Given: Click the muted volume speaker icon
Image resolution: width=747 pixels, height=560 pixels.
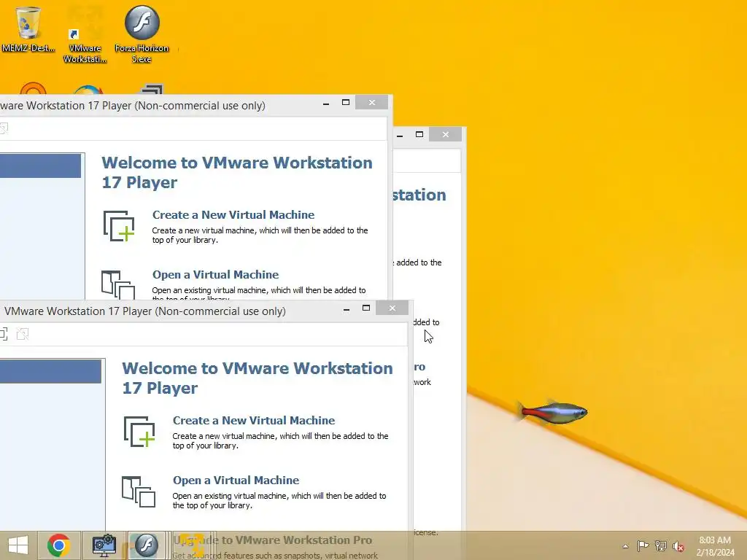Looking at the screenshot, I should tap(678, 545).
